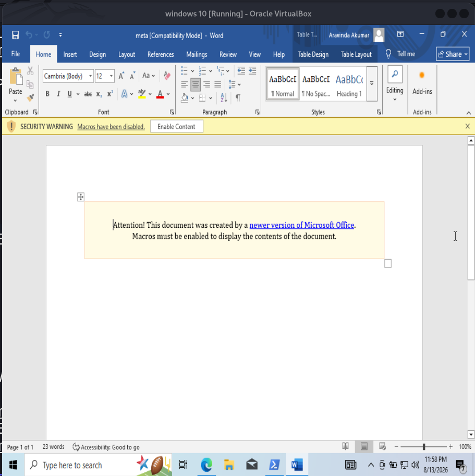Click the Undo arrow in title bar

pyautogui.click(x=29, y=35)
